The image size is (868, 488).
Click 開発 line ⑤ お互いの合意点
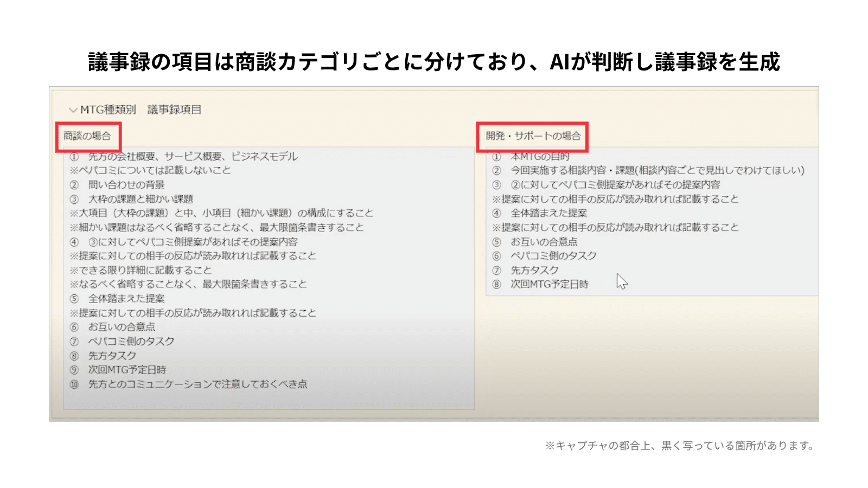click(535, 242)
